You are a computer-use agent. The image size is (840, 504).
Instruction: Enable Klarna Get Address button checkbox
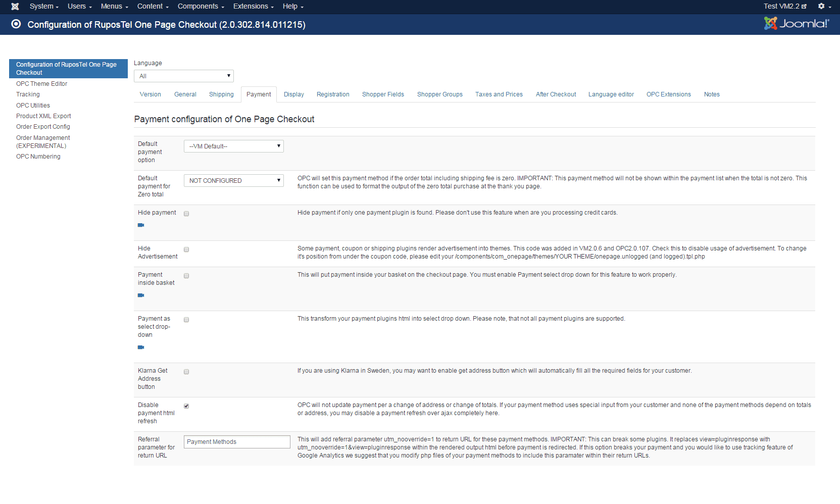pos(186,372)
